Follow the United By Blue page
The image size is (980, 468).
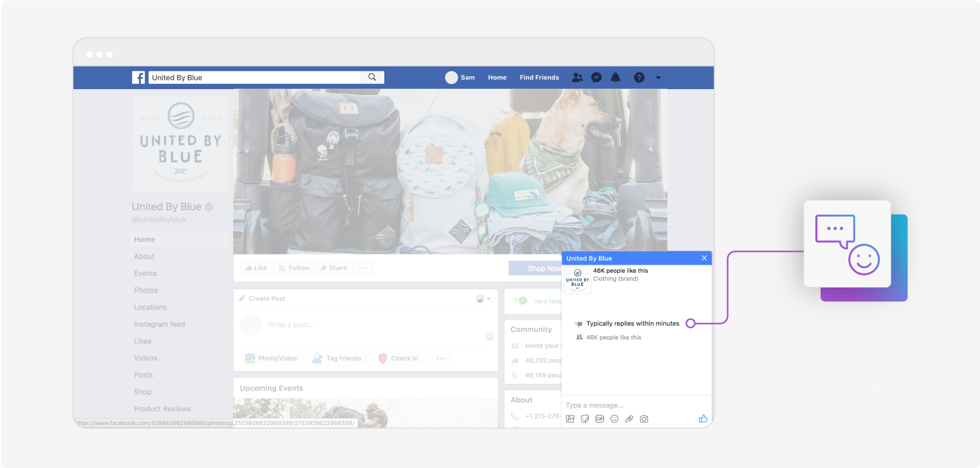pyautogui.click(x=294, y=268)
